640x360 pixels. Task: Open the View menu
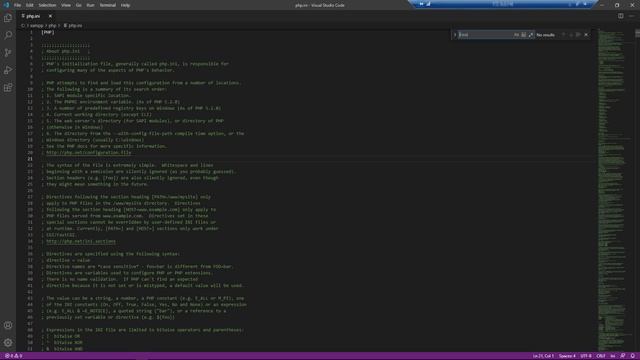click(66, 5)
